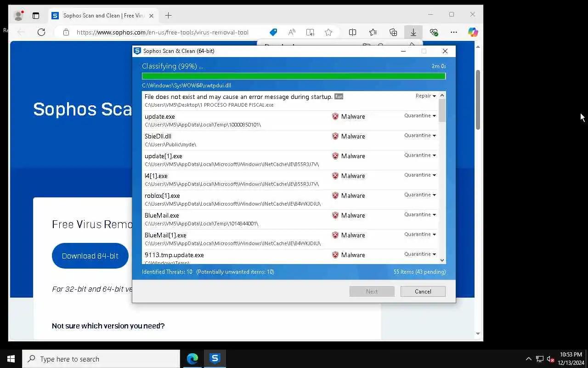The image size is (588, 368).
Task: Open the Favorites list icon
Action: 373,32
